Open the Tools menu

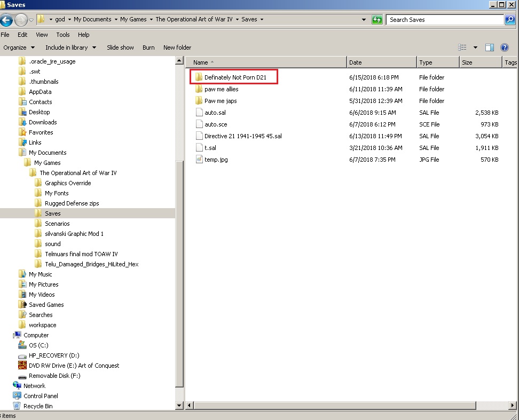click(x=63, y=35)
